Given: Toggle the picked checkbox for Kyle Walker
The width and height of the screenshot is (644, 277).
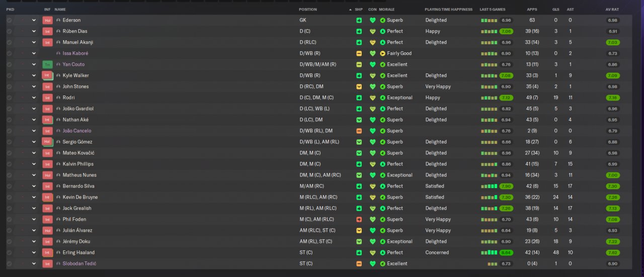Looking at the screenshot, I should click(x=9, y=75).
